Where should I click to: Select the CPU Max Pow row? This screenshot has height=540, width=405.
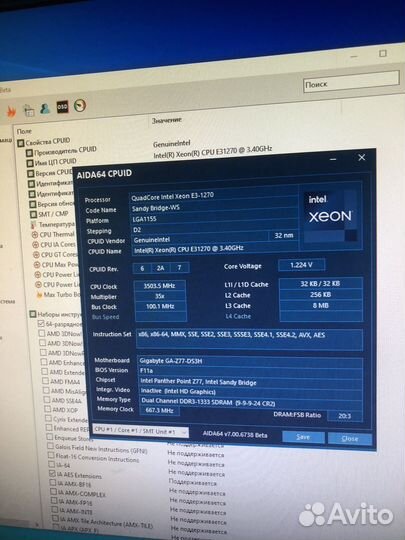coord(56,264)
